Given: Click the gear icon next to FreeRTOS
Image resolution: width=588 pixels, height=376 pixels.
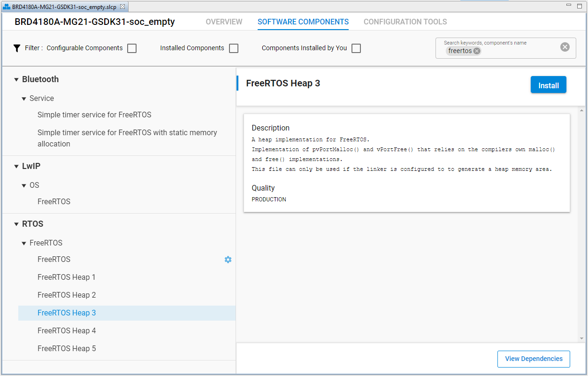Looking at the screenshot, I should [228, 260].
